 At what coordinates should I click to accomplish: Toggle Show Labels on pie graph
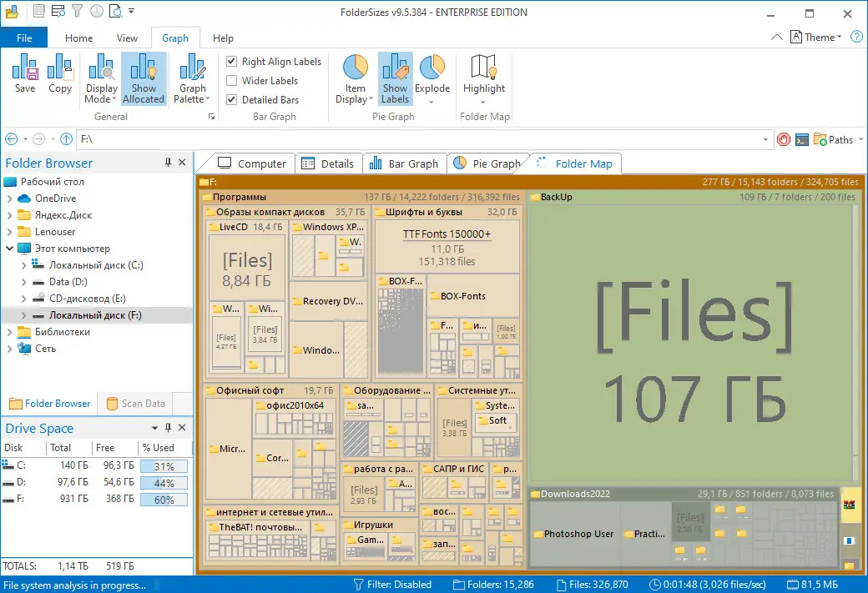click(x=396, y=78)
